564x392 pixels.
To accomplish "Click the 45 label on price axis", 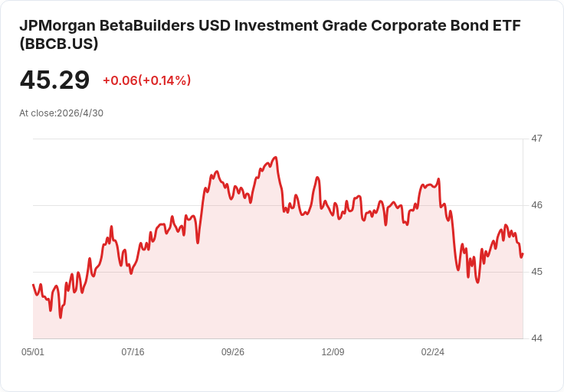I will pyautogui.click(x=536, y=272).
